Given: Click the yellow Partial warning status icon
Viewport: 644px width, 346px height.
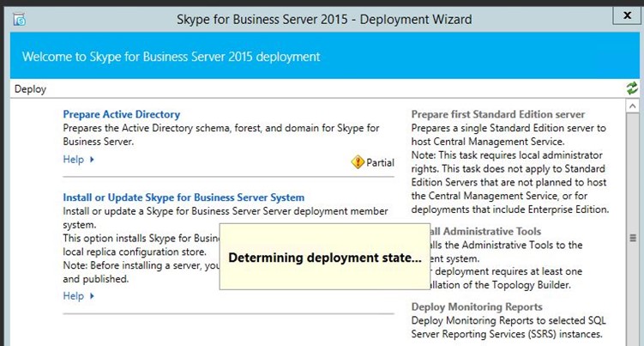Looking at the screenshot, I should click(x=358, y=162).
